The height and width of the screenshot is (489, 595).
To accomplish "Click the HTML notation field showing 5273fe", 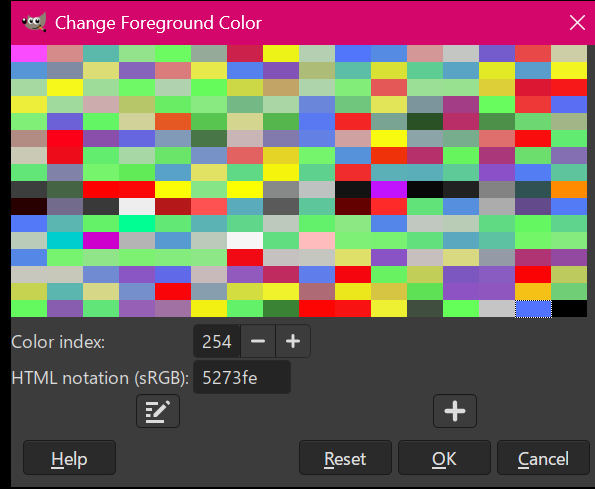I will point(242,377).
